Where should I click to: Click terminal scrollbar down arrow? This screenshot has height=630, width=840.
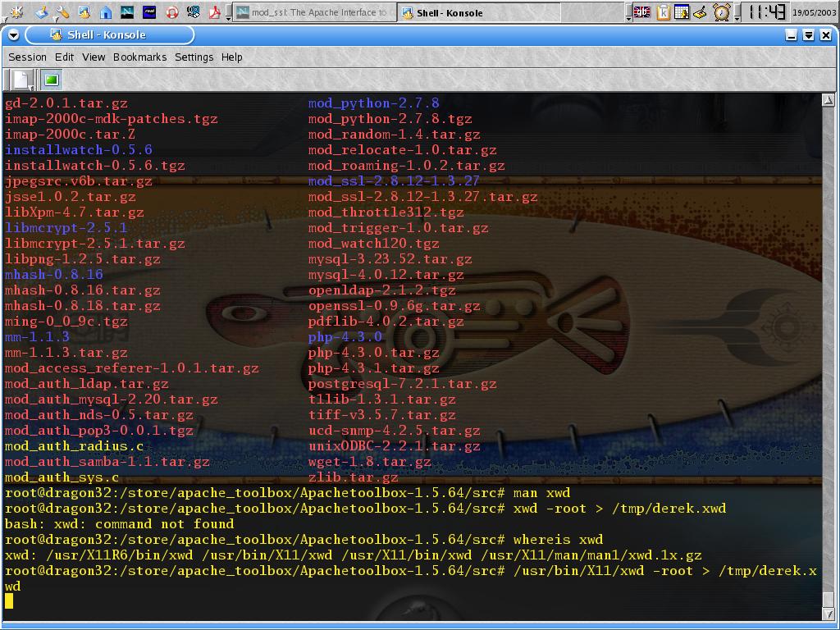tap(828, 614)
